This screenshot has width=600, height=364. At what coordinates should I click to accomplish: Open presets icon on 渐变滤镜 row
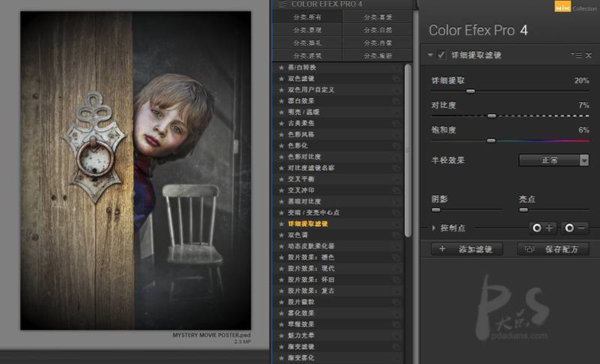(397, 347)
